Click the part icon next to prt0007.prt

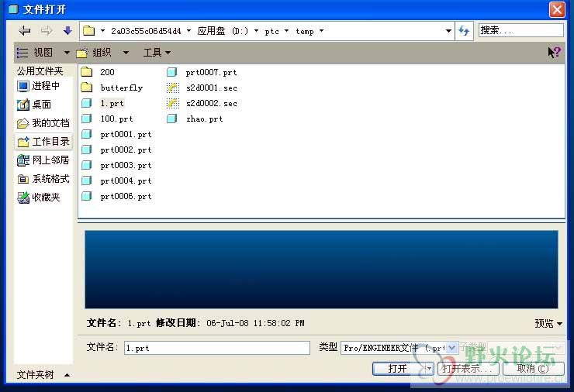172,72
